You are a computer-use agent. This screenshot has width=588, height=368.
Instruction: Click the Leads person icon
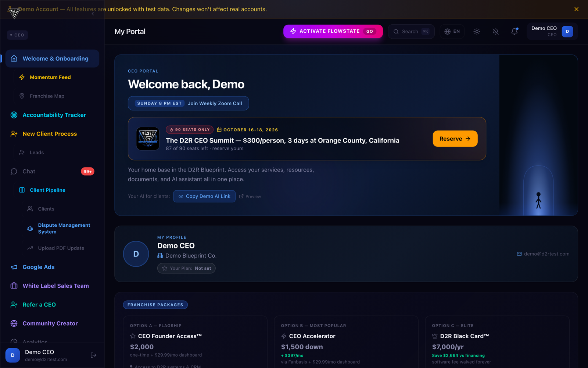pos(22,152)
